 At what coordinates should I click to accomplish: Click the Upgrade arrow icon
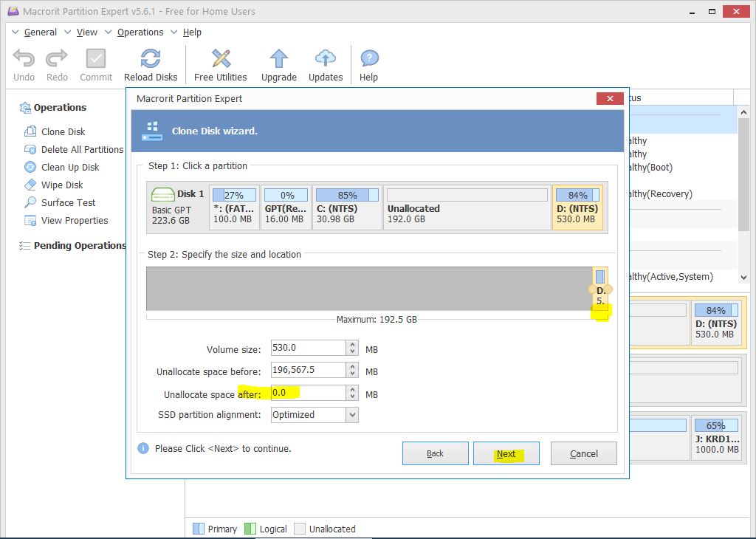click(x=278, y=59)
